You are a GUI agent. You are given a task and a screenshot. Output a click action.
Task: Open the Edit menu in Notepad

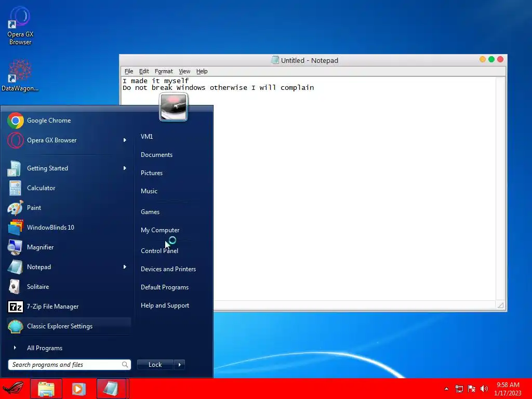(144, 71)
